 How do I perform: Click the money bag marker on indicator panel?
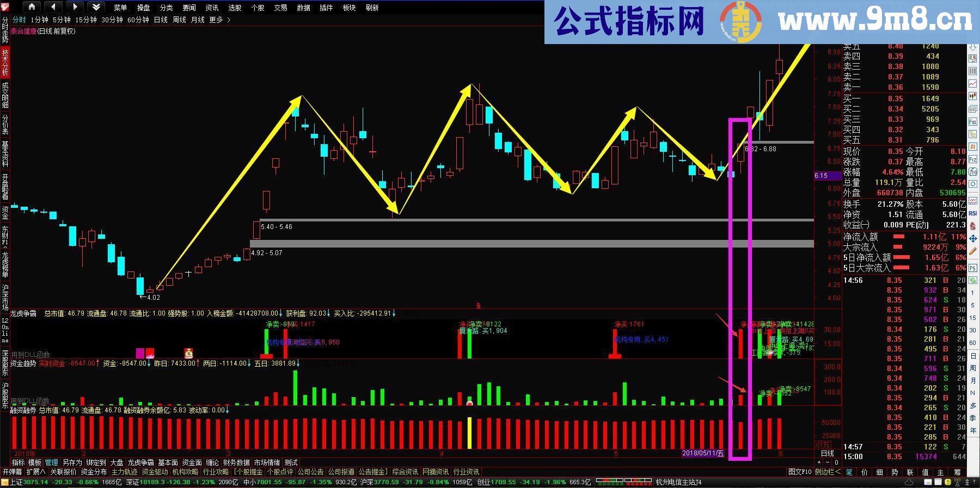pyautogui.click(x=188, y=353)
